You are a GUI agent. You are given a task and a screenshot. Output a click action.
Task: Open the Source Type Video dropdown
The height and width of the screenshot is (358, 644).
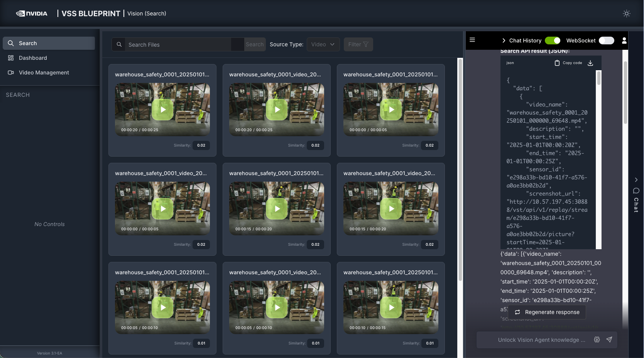tap(323, 44)
